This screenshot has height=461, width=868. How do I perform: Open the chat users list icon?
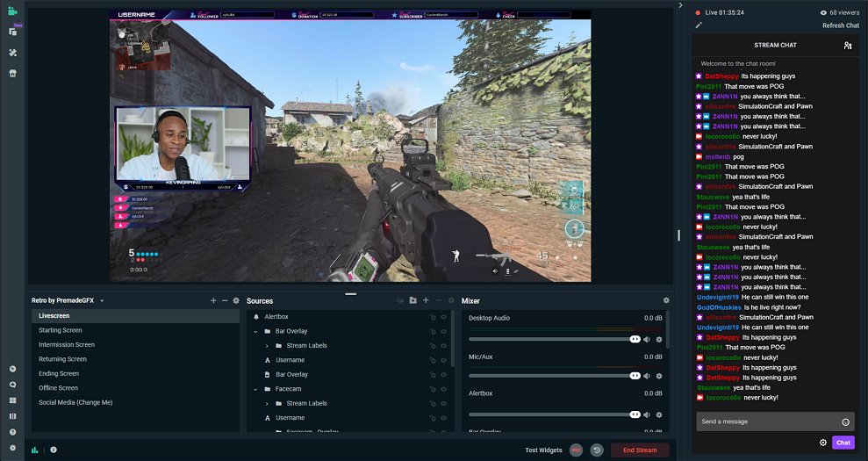[x=848, y=46]
